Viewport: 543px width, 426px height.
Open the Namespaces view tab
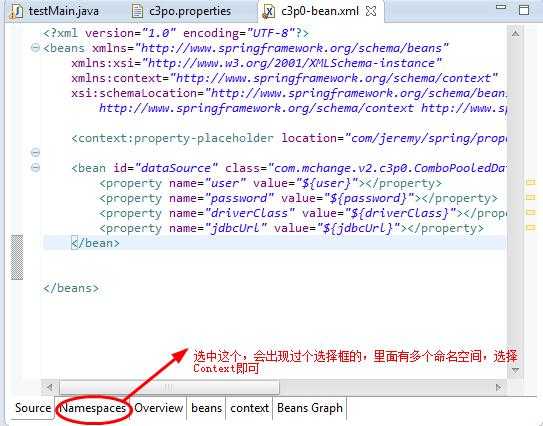[93, 408]
